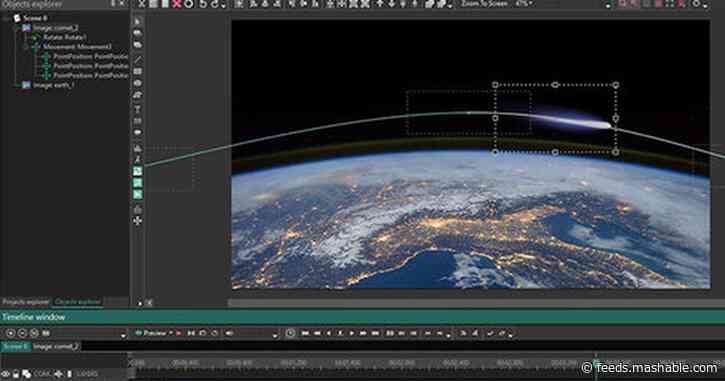This screenshot has width=725, height=381.
Task: Click the Add Image tool icon
Action: pyautogui.click(x=138, y=172)
